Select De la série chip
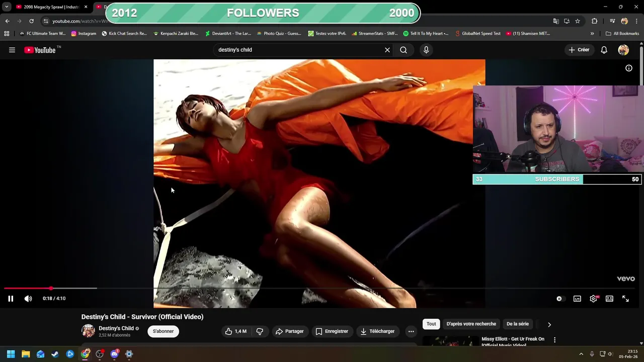The width and height of the screenshot is (644, 362). coord(518,324)
